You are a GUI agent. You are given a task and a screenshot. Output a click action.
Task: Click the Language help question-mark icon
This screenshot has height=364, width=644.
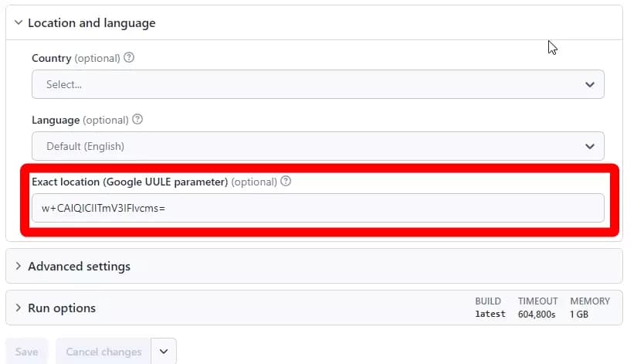coord(137,120)
